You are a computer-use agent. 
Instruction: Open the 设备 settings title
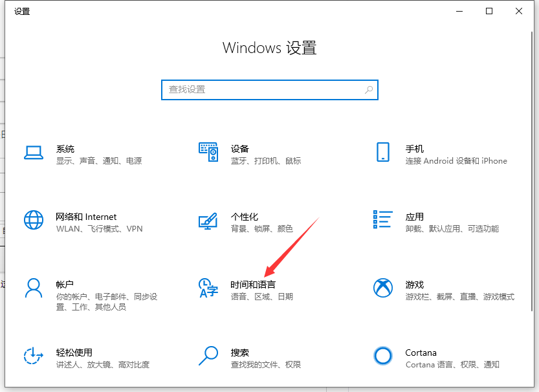tap(240, 149)
